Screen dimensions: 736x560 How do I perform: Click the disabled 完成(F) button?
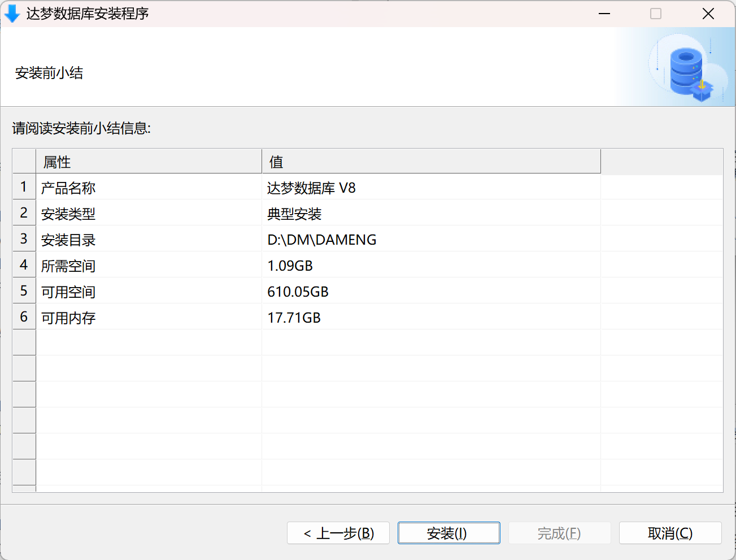point(560,533)
